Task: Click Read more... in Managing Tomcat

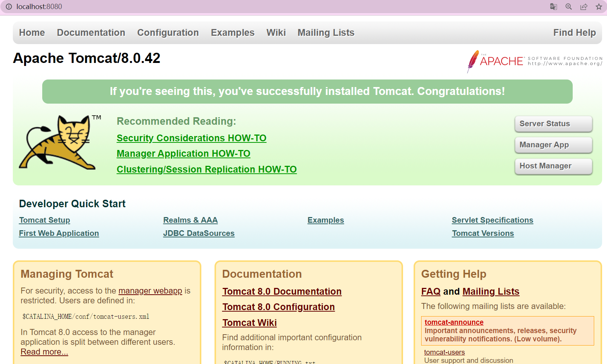Action: pyautogui.click(x=44, y=352)
